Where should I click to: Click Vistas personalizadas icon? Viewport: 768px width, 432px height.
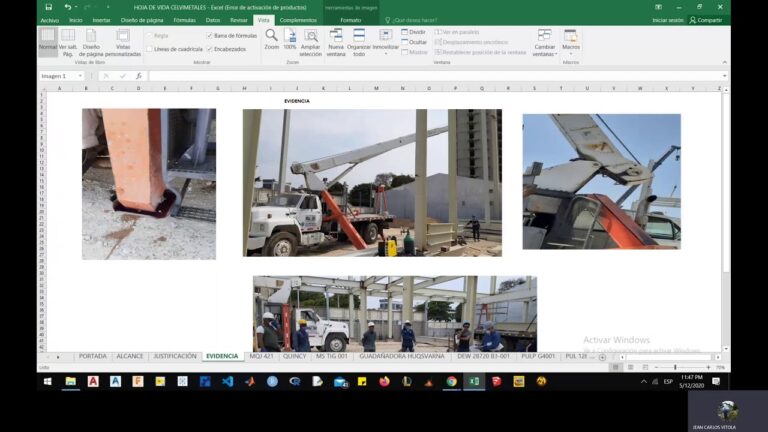[123, 41]
